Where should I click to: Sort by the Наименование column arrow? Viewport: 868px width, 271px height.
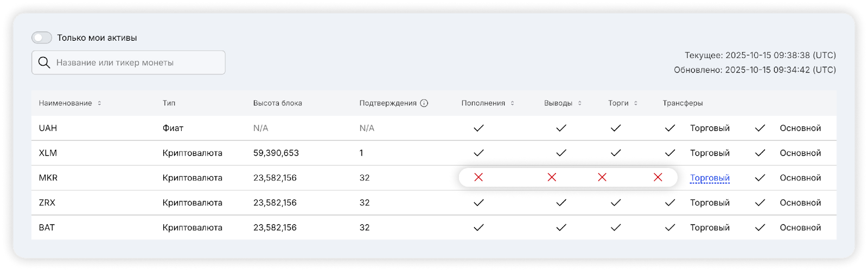point(99,103)
